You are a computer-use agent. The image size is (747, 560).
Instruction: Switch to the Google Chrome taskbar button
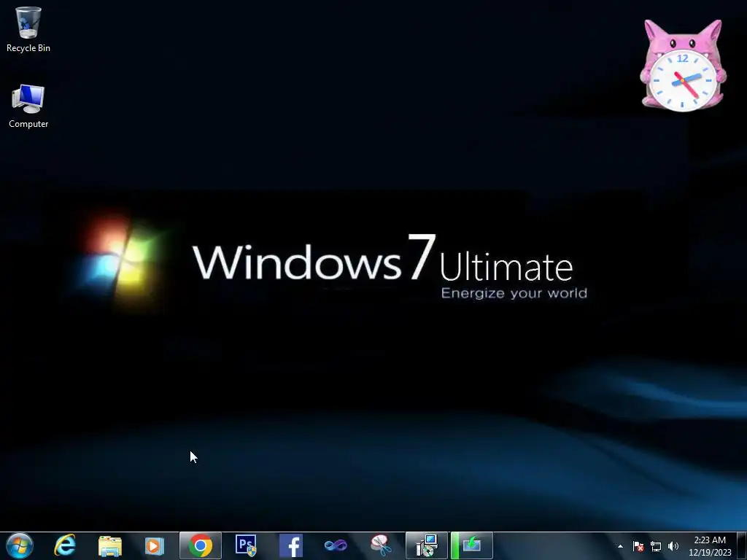point(201,545)
